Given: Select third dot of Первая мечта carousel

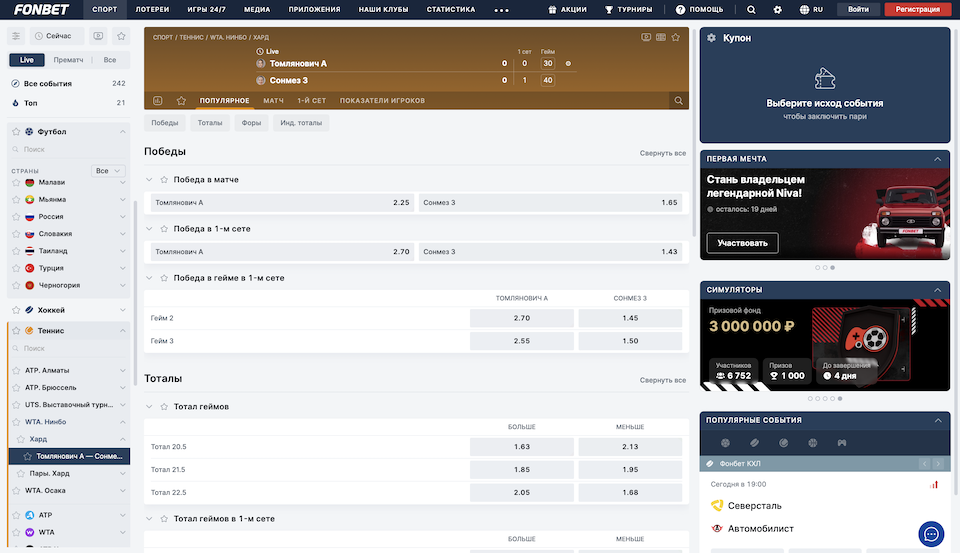Looking at the screenshot, I should pyautogui.click(x=833, y=268).
